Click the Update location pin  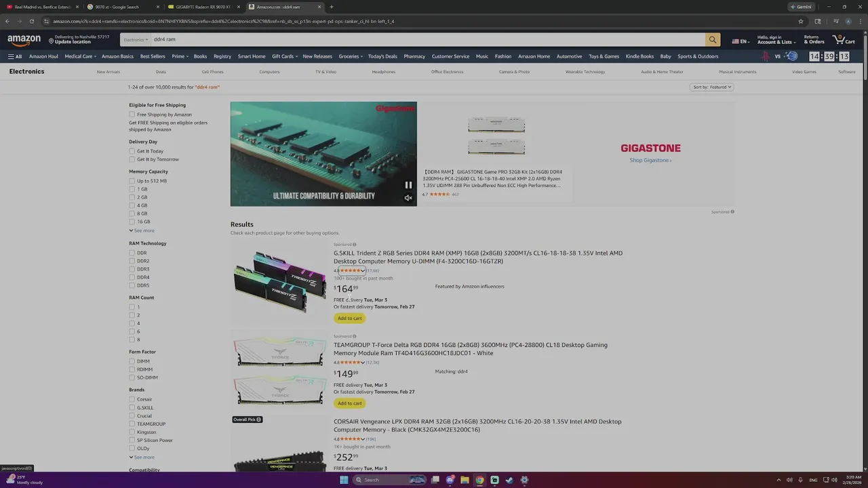pos(52,41)
